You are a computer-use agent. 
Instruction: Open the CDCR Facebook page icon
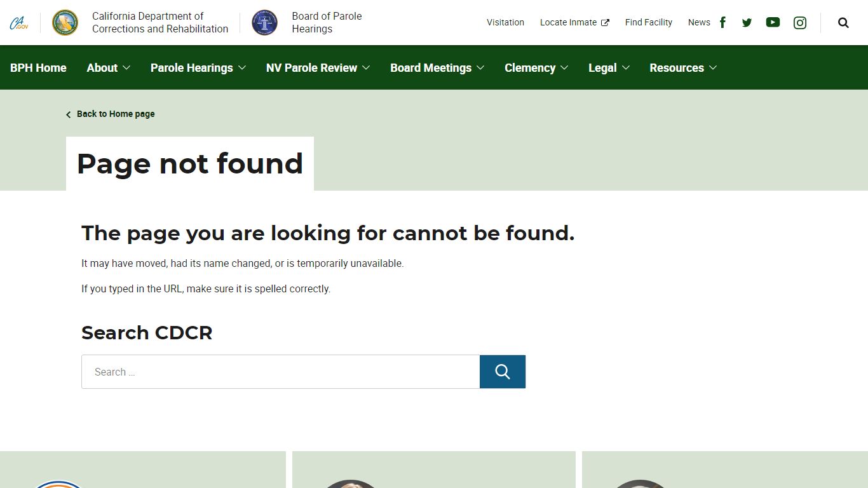(x=722, y=22)
